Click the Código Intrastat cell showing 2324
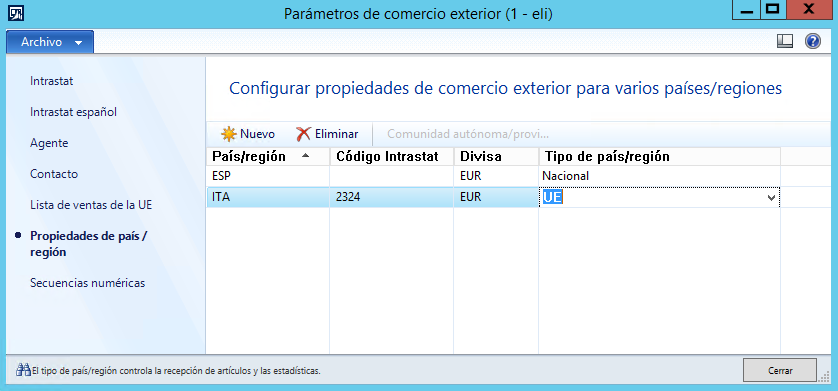Screen dimensions: 838x391 391,197
